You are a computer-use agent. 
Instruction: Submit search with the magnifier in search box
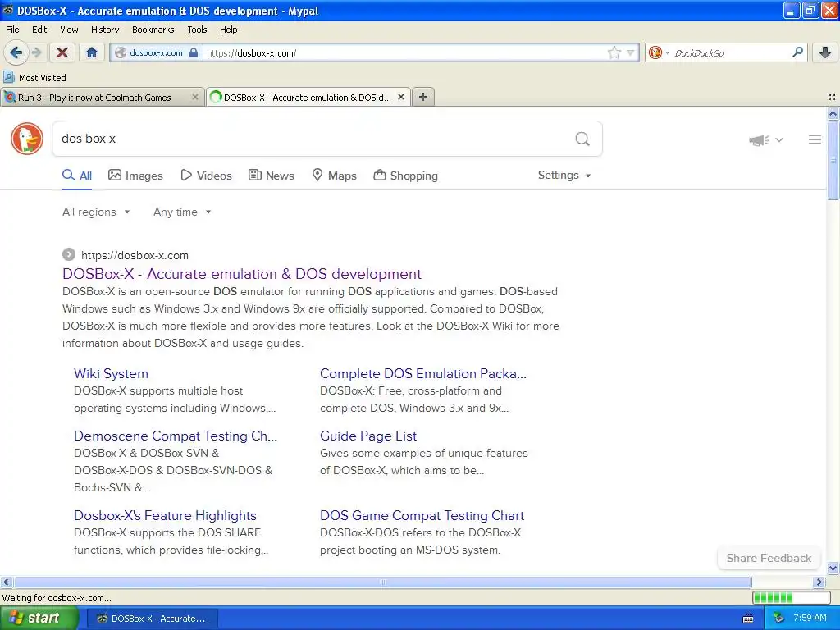[582, 139]
